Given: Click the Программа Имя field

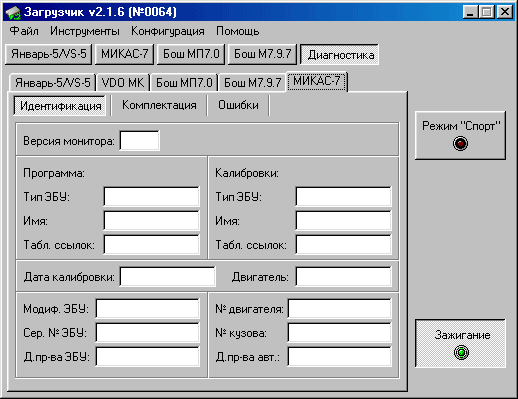Looking at the screenshot, I should coord(152,220).
